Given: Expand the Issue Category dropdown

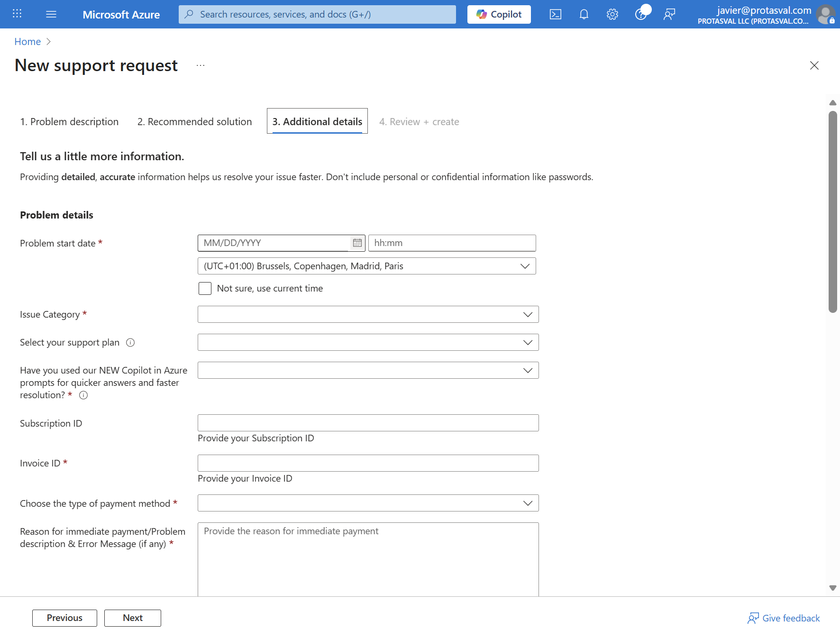Looking at the screenshot, I should pos(368,314).
